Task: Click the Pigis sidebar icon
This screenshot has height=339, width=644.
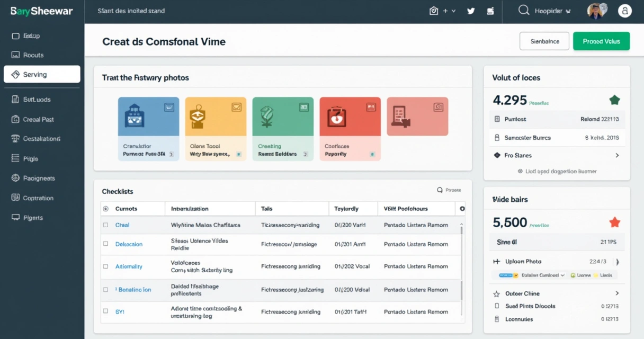Action: 15,158
